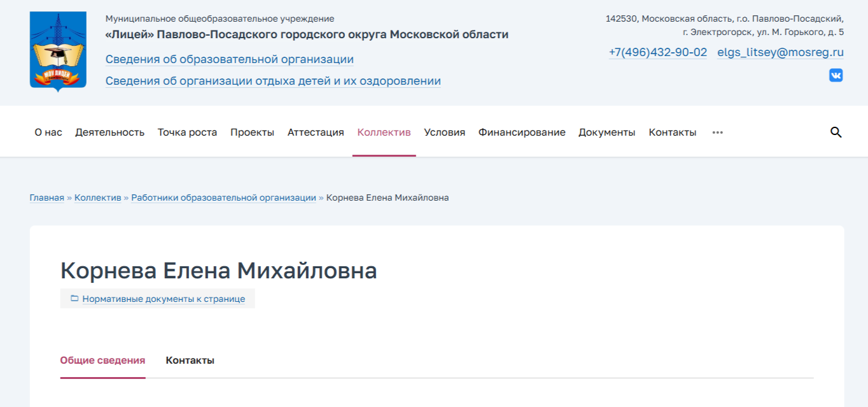This screenshot has height=407, width=868.
Task: Open the 'Условия' menu item
Action: pos(444,132)
